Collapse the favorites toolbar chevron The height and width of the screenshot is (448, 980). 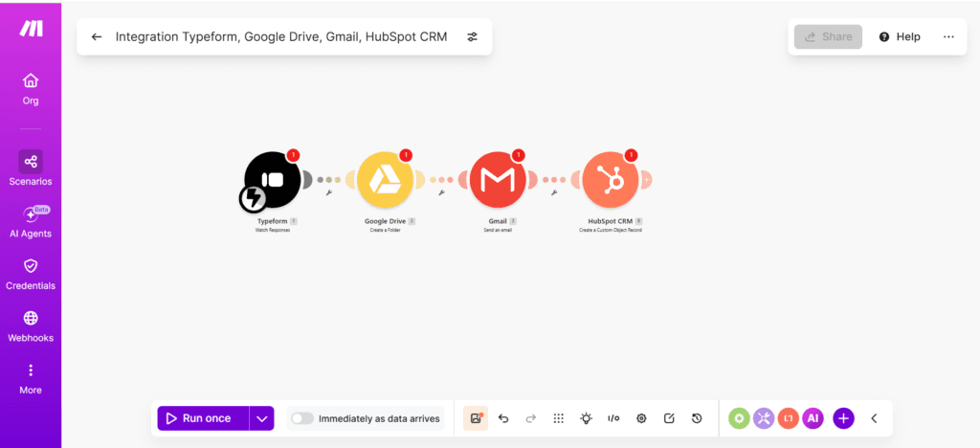tap(874, 418)
